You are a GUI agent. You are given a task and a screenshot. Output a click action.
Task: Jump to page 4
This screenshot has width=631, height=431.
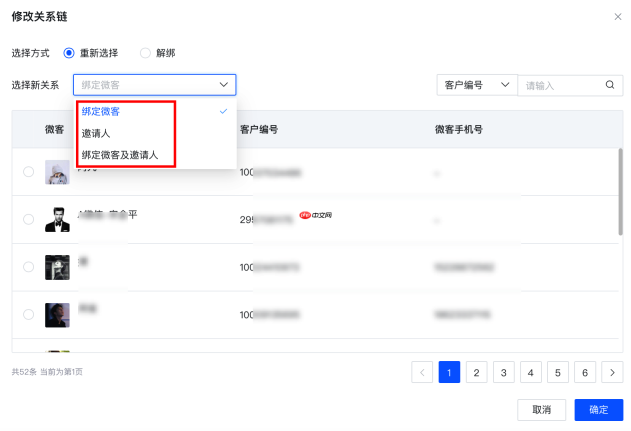click(531, 372)
